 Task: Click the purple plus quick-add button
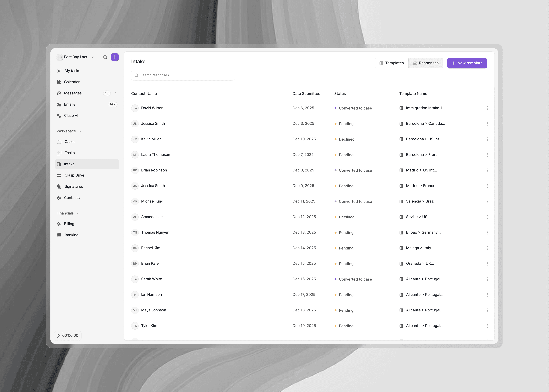(x=115, y=57)
